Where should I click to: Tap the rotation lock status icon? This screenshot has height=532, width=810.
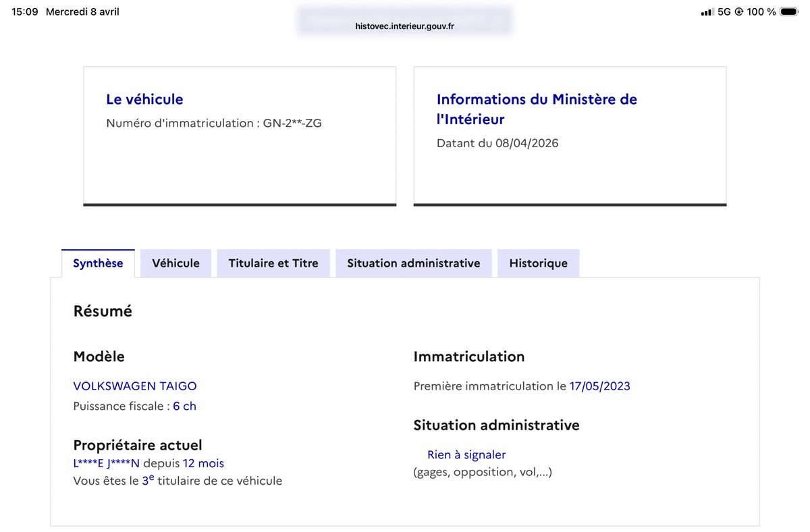tap(739, 12)
